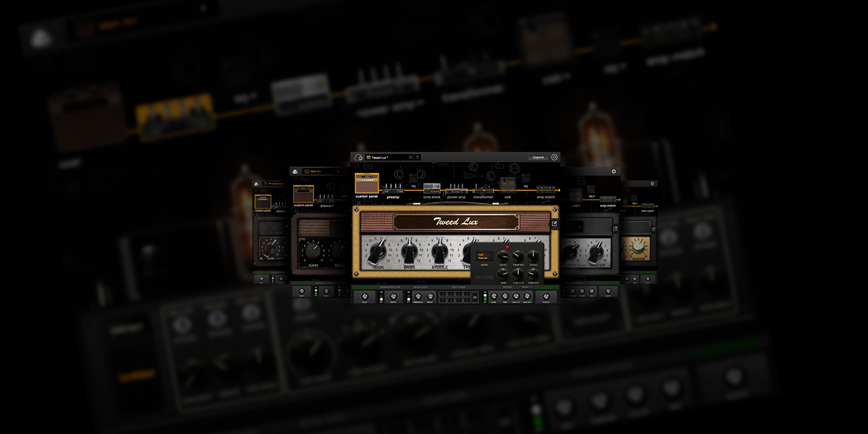868x434 pixels.
Task: Click the gold MASTER knob in far-right window
Action: pos(637,246)
